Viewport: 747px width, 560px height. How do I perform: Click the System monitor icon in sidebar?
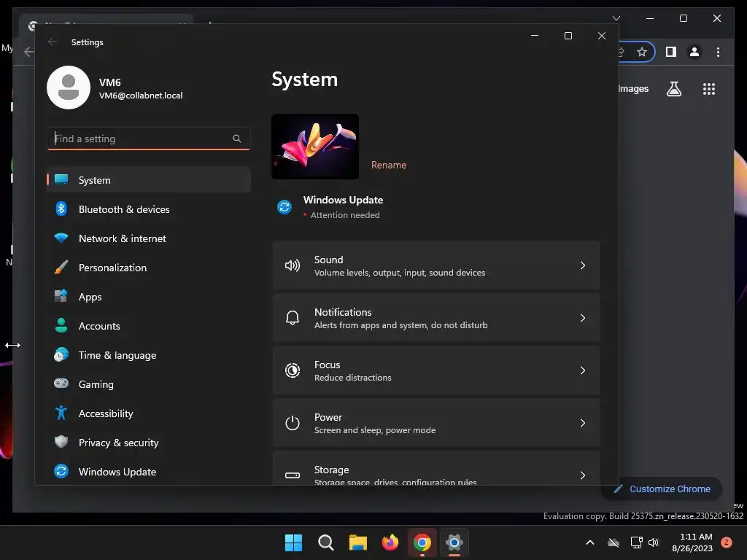[x=61, y=179]
